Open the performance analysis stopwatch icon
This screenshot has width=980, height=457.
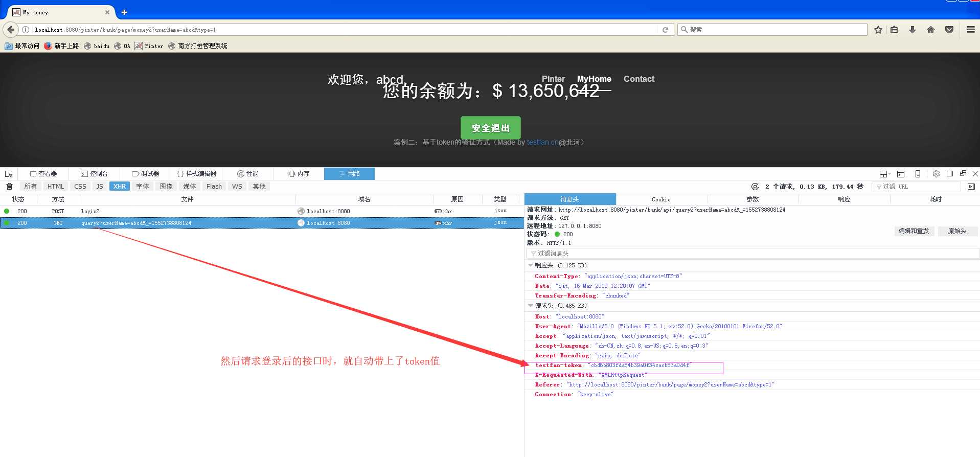click(755, 187)
